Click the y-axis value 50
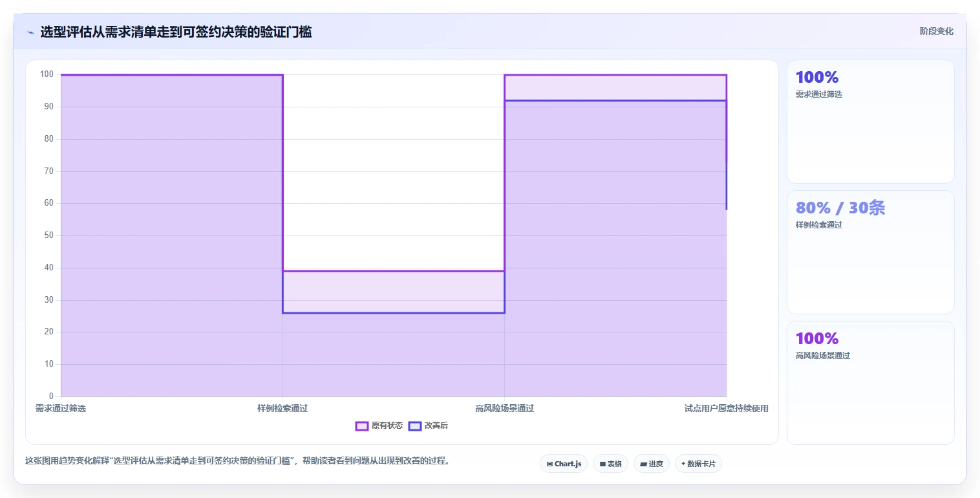 (49, 235)
